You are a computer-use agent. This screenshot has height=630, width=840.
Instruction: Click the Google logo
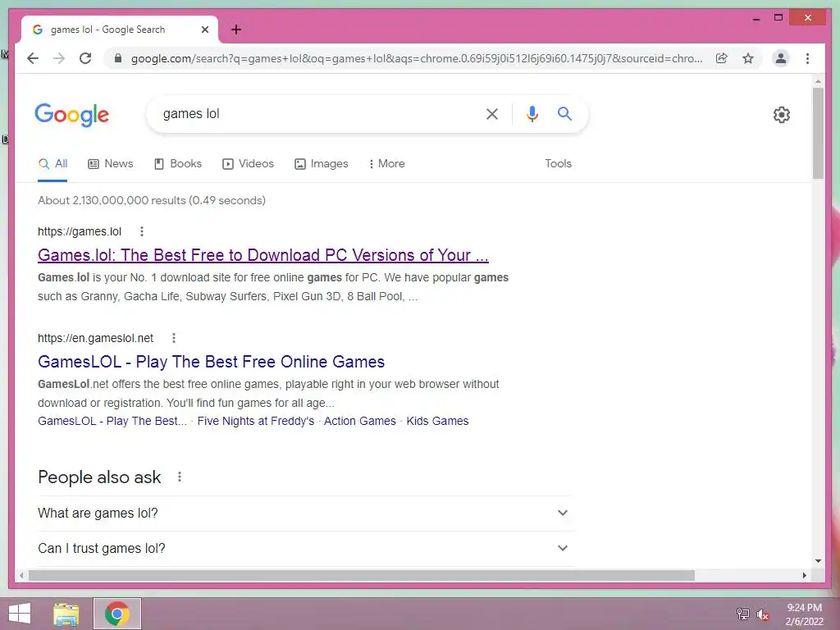click(x=72, y=115)
